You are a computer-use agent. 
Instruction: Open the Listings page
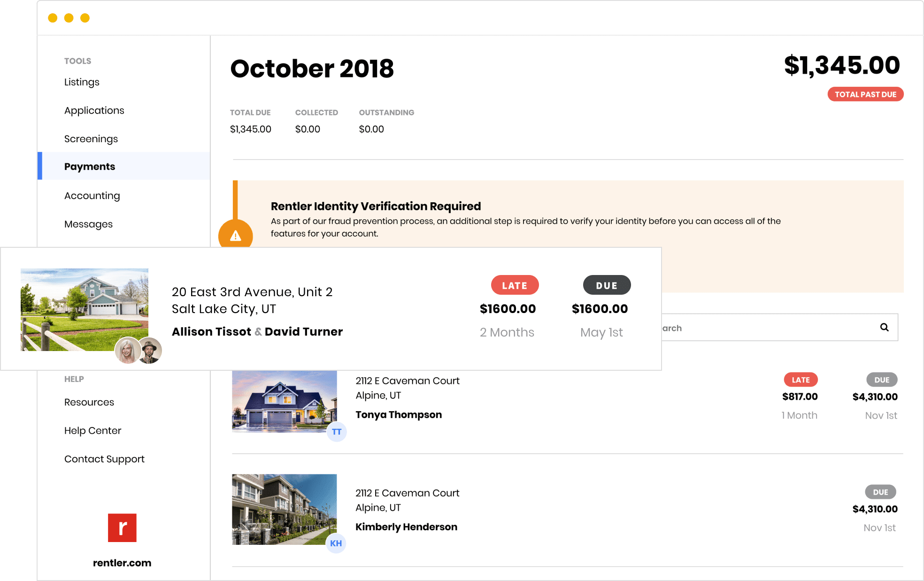(x=82, y=82)
